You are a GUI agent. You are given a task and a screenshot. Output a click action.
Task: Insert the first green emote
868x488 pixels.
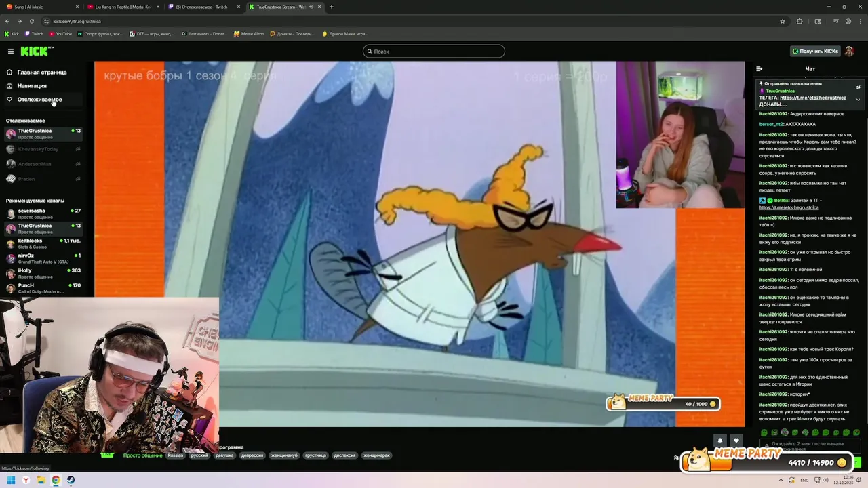[764, 432]
